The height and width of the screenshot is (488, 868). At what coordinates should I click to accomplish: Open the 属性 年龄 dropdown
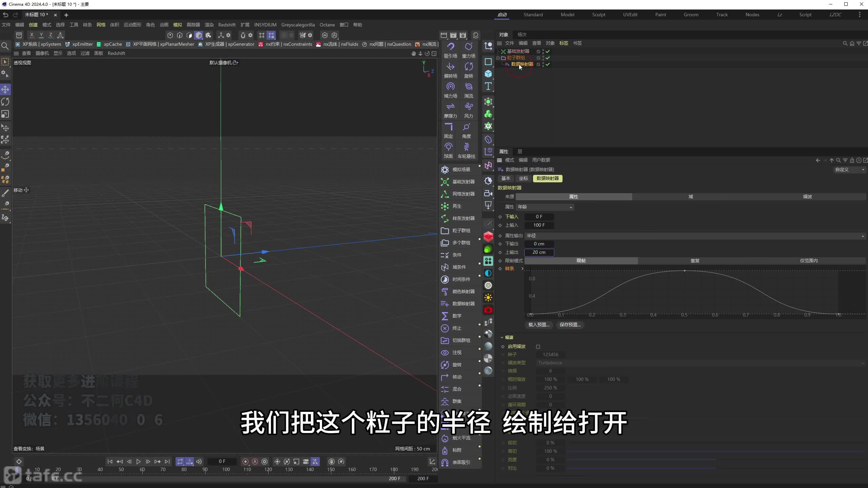tap(571, 206)
